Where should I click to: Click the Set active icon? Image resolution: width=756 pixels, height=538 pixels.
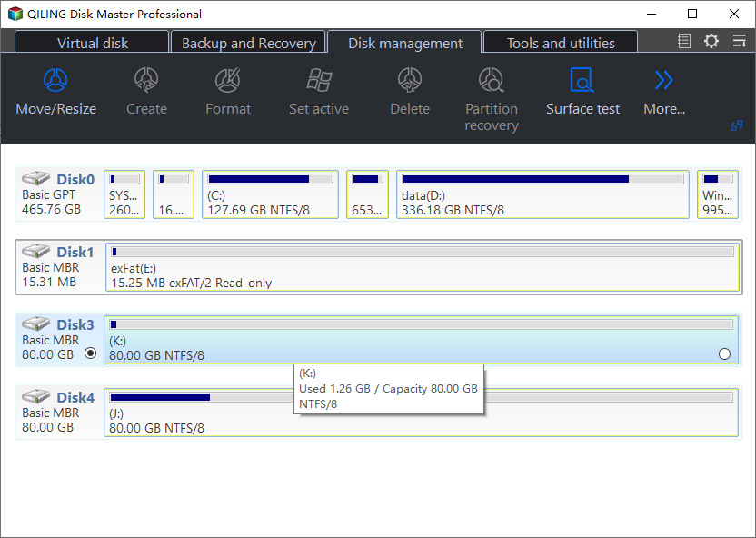tap(319, 80)
